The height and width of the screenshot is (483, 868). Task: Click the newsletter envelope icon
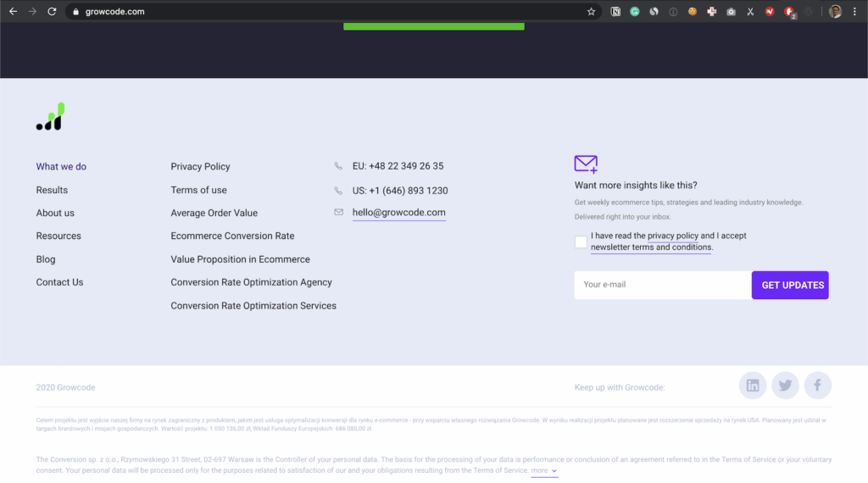(x=586, y=164)
